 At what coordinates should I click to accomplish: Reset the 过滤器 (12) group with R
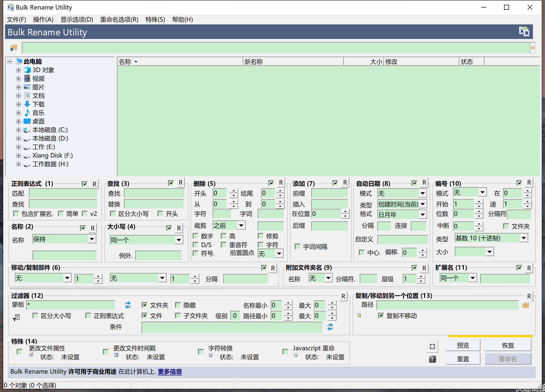click(x=343, y=297)
